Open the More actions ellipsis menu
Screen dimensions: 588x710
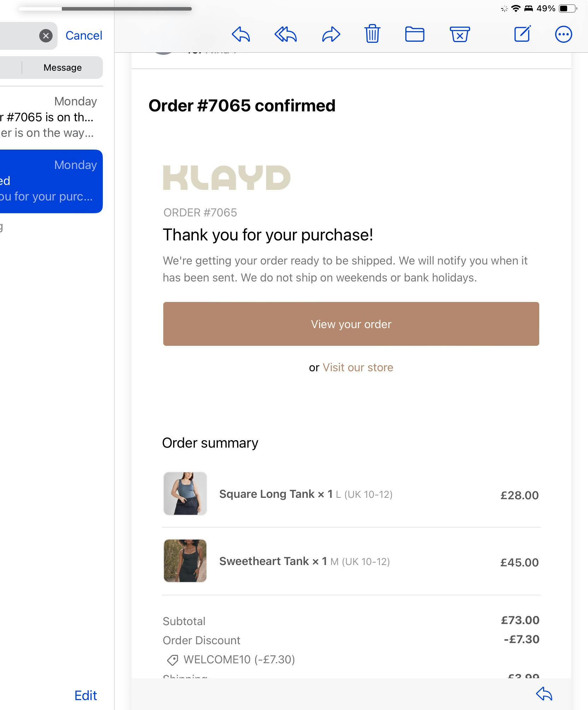[x=563, y=35]
